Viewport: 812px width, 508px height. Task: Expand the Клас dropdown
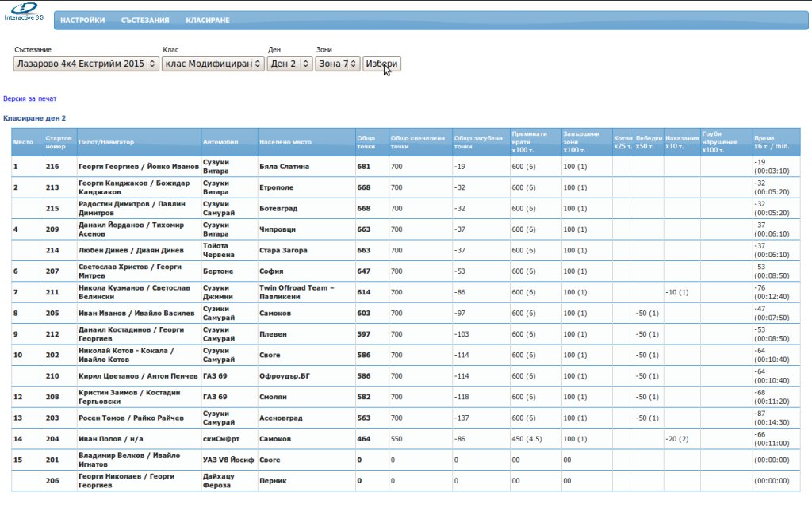[213, 63]
